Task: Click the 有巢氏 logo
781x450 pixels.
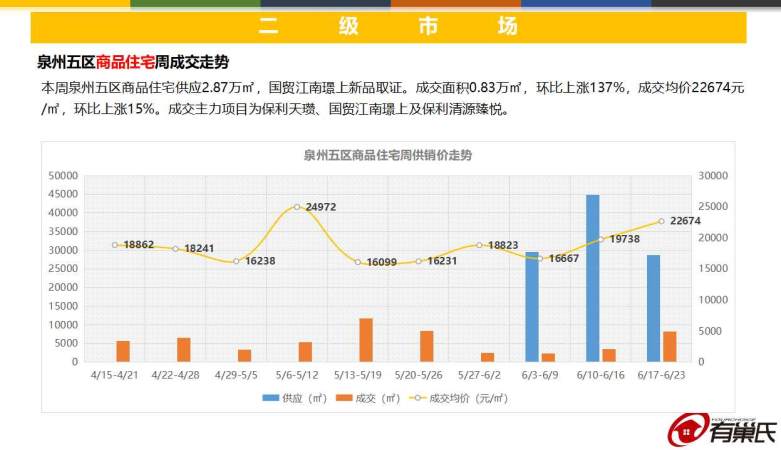Action: (722, 430)
